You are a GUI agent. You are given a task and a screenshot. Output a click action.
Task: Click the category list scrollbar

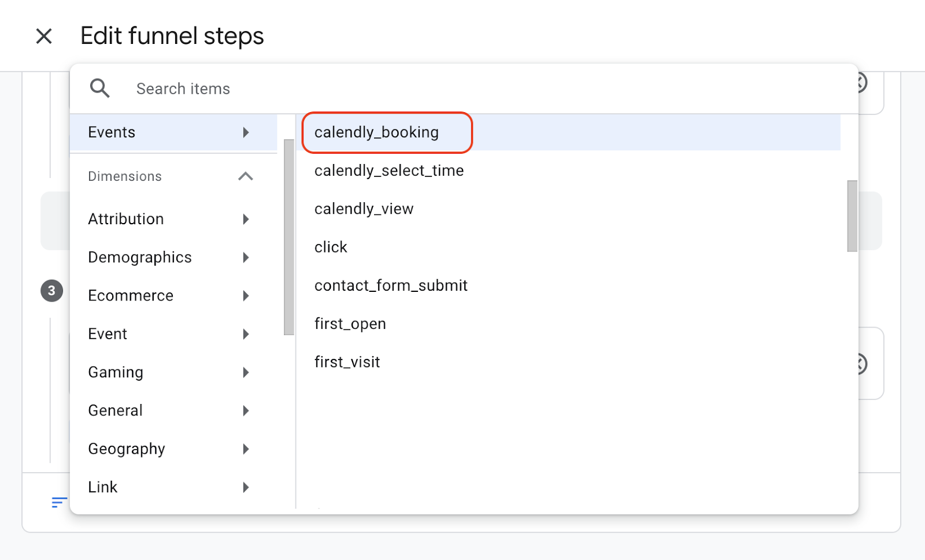tap(289, 237)
